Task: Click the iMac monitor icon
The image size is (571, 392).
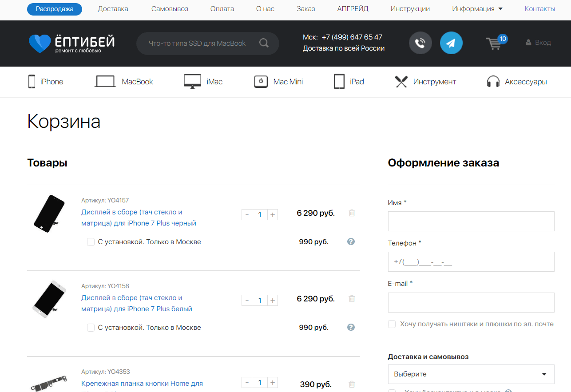Action: coord(192,82)
